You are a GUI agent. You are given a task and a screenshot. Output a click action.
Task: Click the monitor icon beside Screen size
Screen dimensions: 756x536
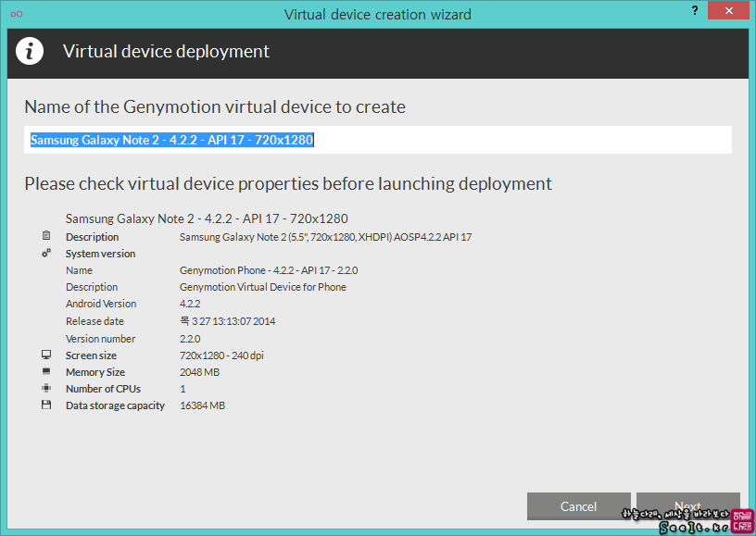point(46,355)
